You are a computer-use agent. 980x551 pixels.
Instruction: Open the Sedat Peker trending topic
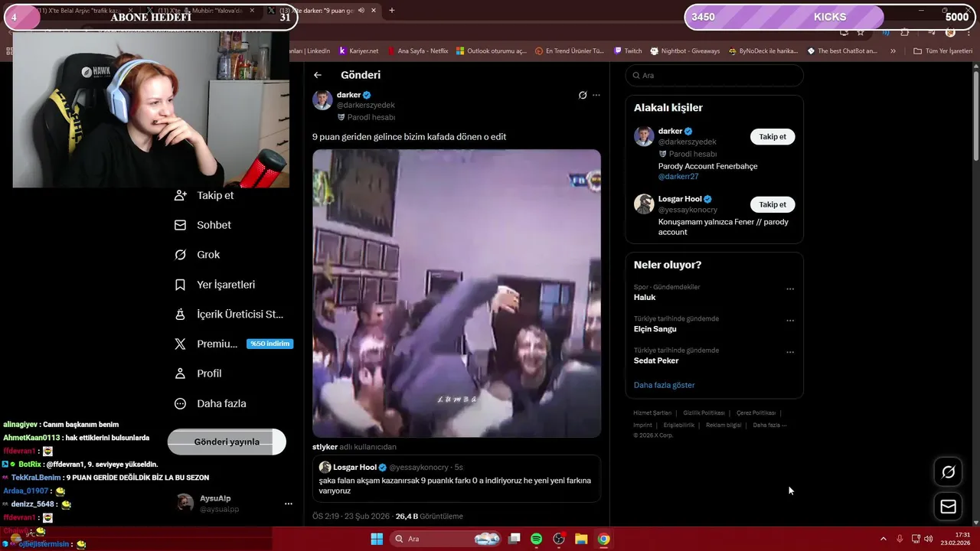(x=656, y=360)
